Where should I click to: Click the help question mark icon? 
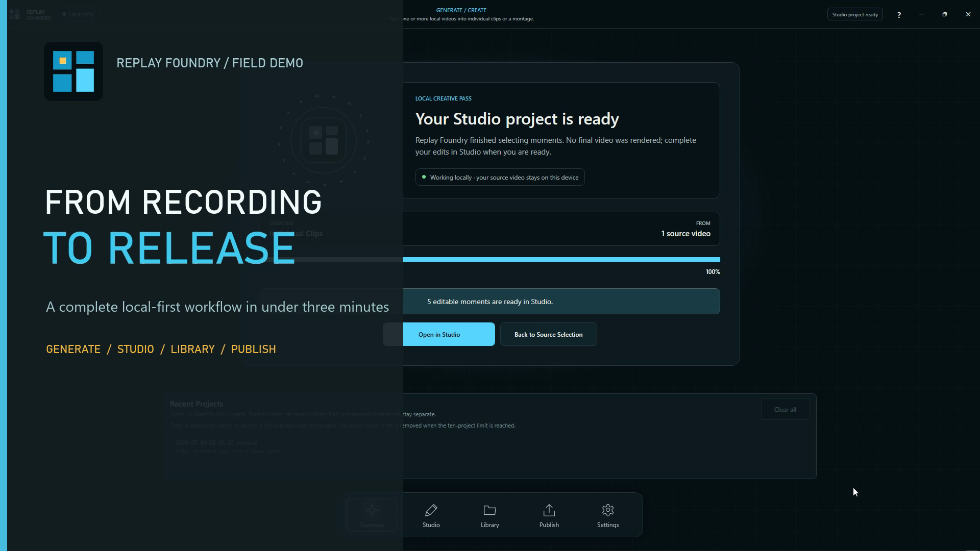(x=899, y=14)
